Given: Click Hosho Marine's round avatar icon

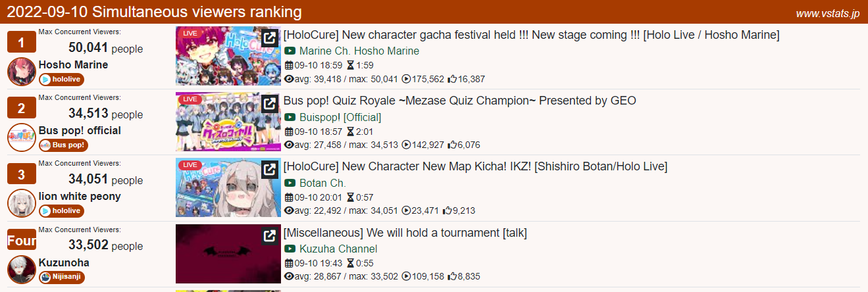Looking at the screenshot, I should [x=21, y=71].
